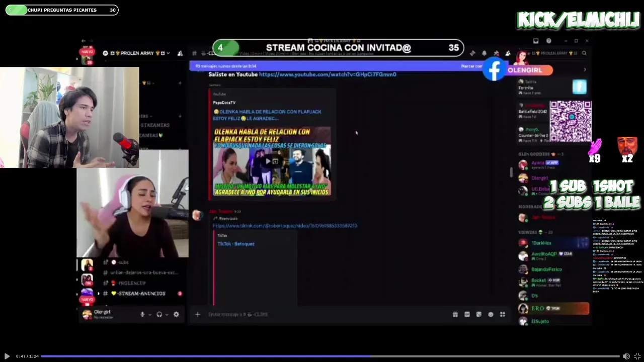
Task: Open the Counter-Strike 2 activity card
Action: tap(533, 135)
